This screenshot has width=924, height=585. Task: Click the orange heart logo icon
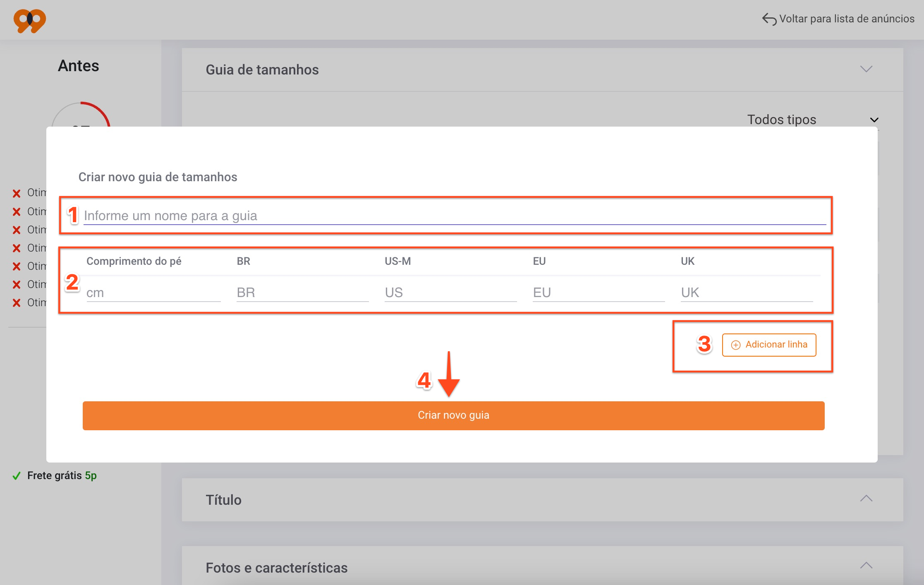[29, 20]
